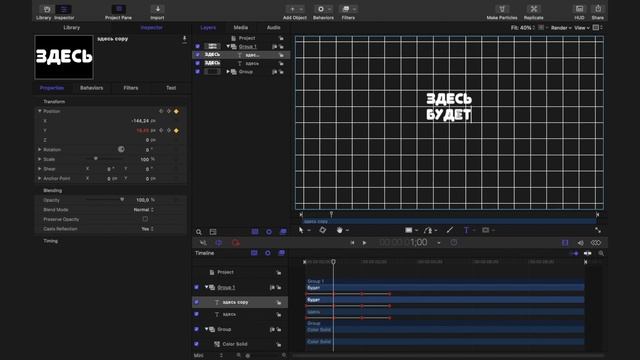
Task: Click the timeline zoom magnifier icon
Action: (601, 253)
